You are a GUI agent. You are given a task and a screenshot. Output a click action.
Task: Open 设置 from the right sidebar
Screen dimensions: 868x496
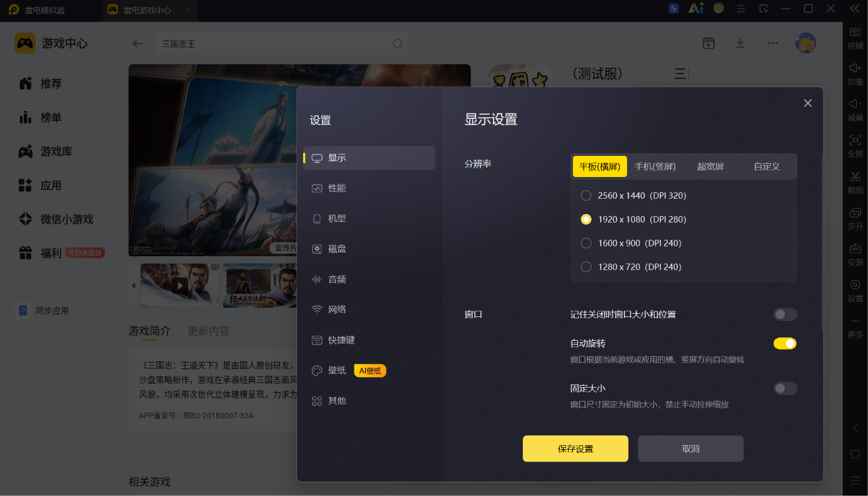pyautogui.click(x=855, y=291)
